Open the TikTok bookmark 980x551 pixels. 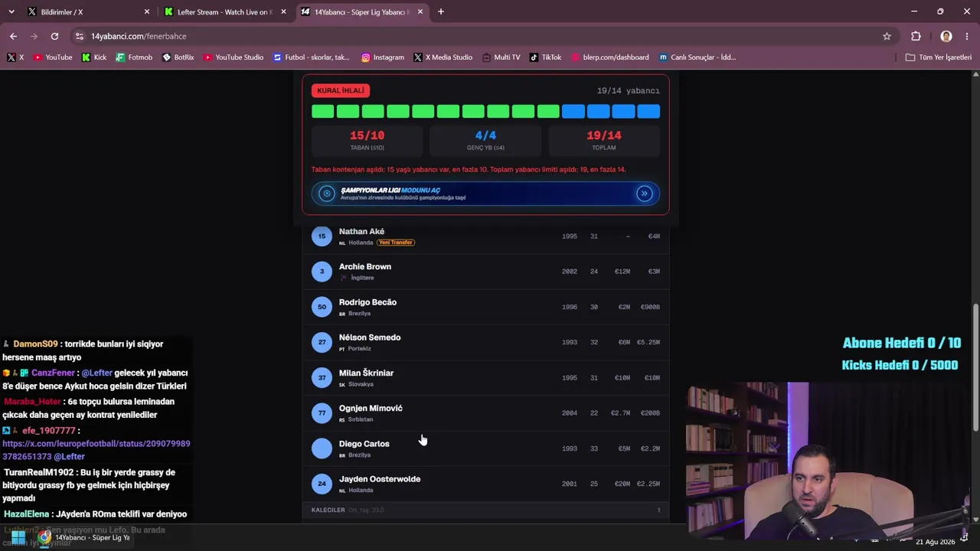click(546, 57)
